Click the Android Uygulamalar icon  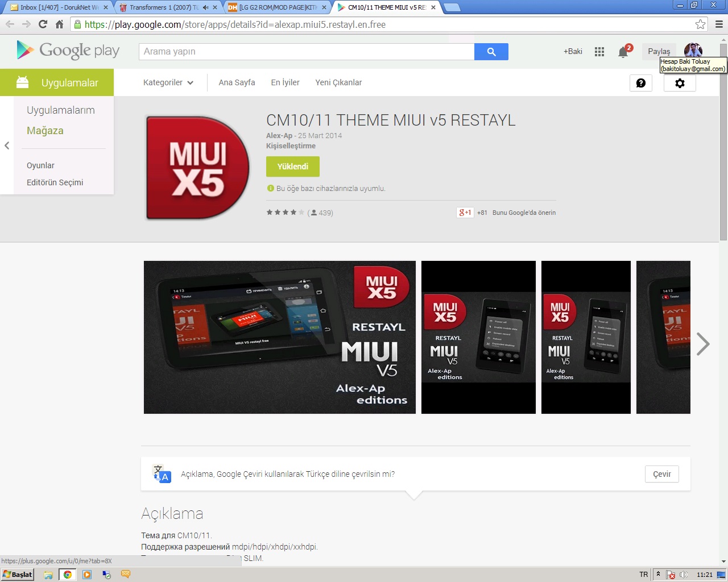23,82
